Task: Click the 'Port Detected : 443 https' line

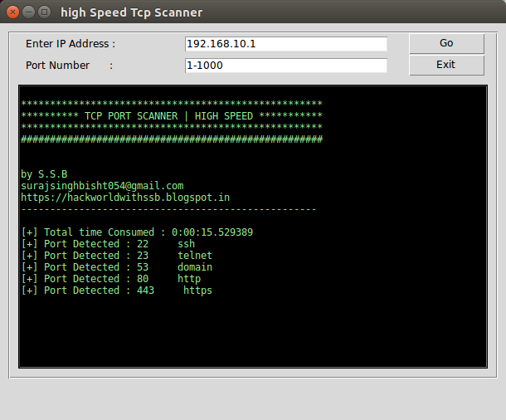Action: point(117,291)
